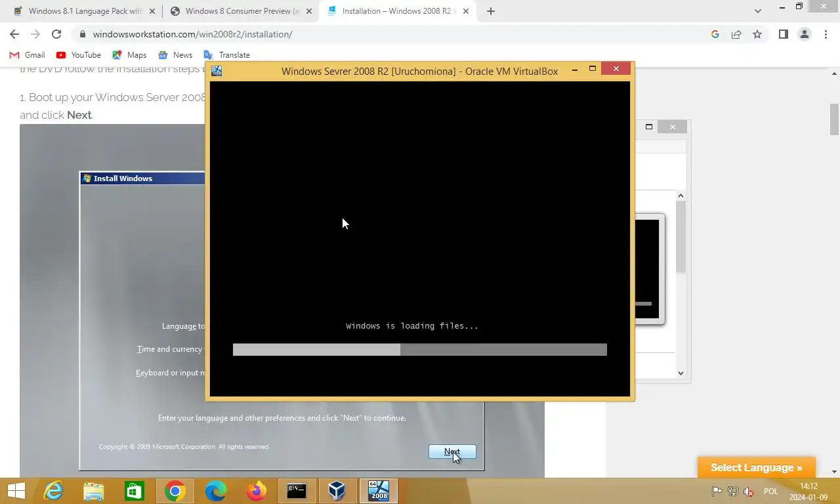The height and width of the screenshot is (504, 840).
Task: Open Maps bookmark
Action: [x=129, y=55]
